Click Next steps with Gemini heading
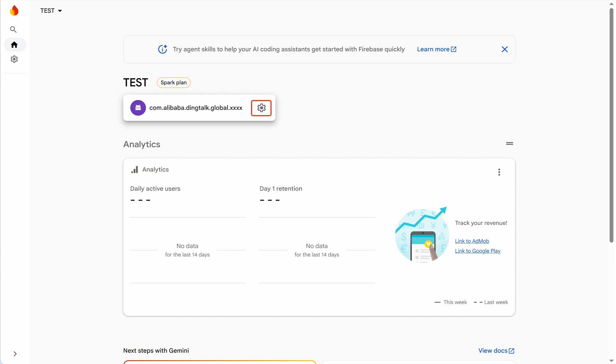The image size is (616, 364). click(156, 351)
